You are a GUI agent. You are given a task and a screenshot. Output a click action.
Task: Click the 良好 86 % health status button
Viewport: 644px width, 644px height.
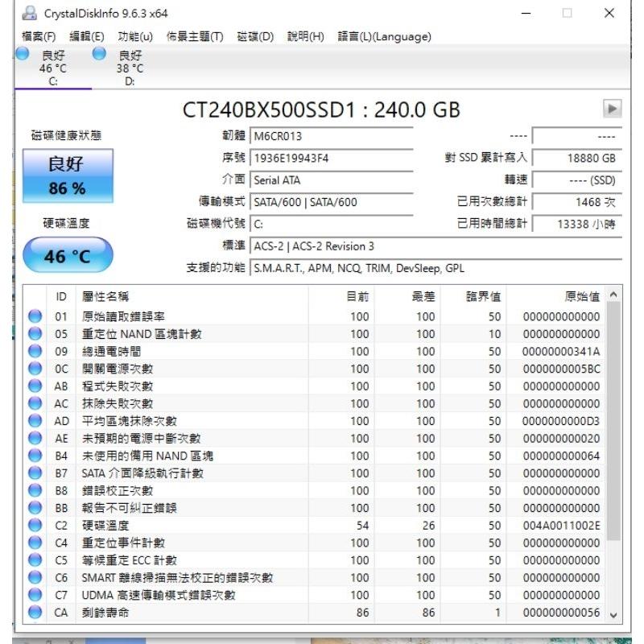click(68, 175)
